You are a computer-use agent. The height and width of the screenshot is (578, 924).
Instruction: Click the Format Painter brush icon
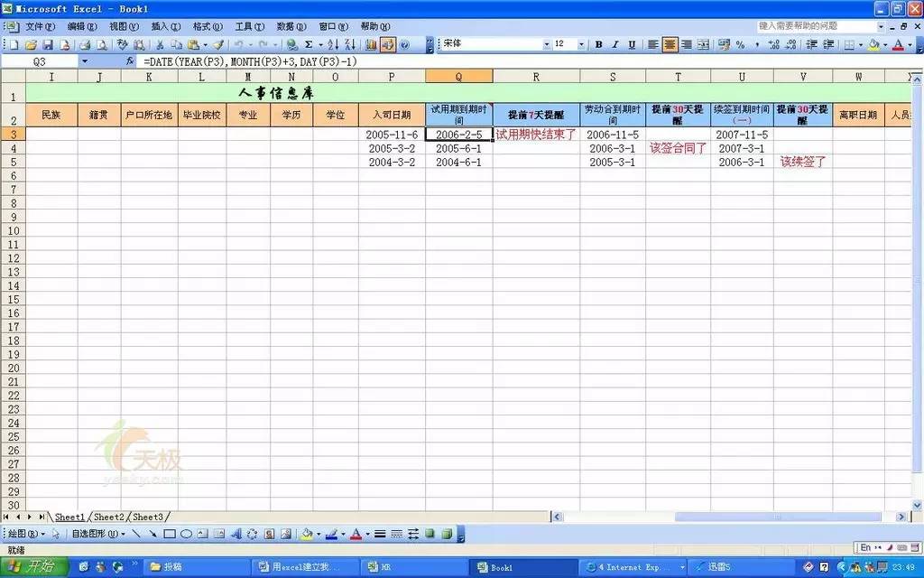click(218, 44)
